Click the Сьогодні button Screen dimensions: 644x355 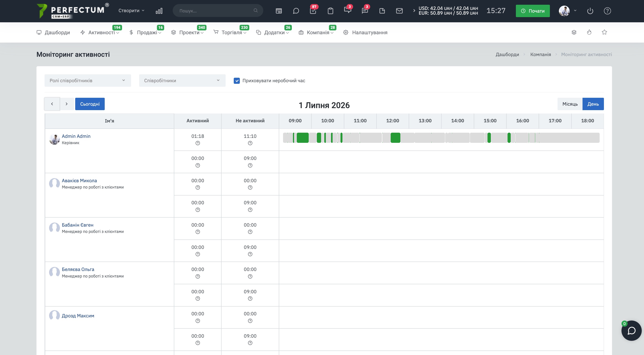point(90,104)
